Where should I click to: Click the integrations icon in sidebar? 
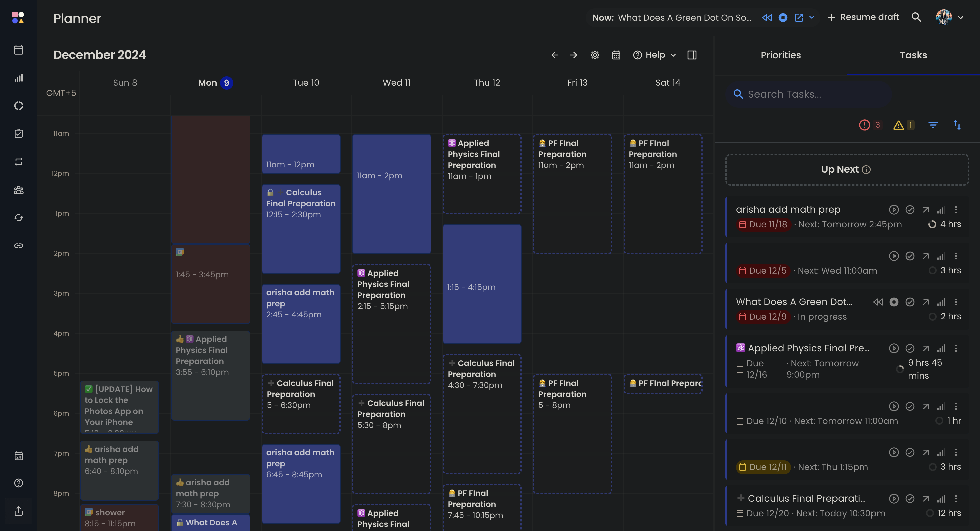pyautogui.click(x=18, y=245)
